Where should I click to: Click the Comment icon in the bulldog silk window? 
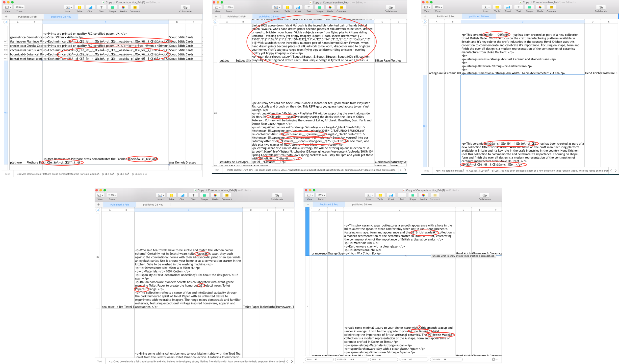point(341,7)
